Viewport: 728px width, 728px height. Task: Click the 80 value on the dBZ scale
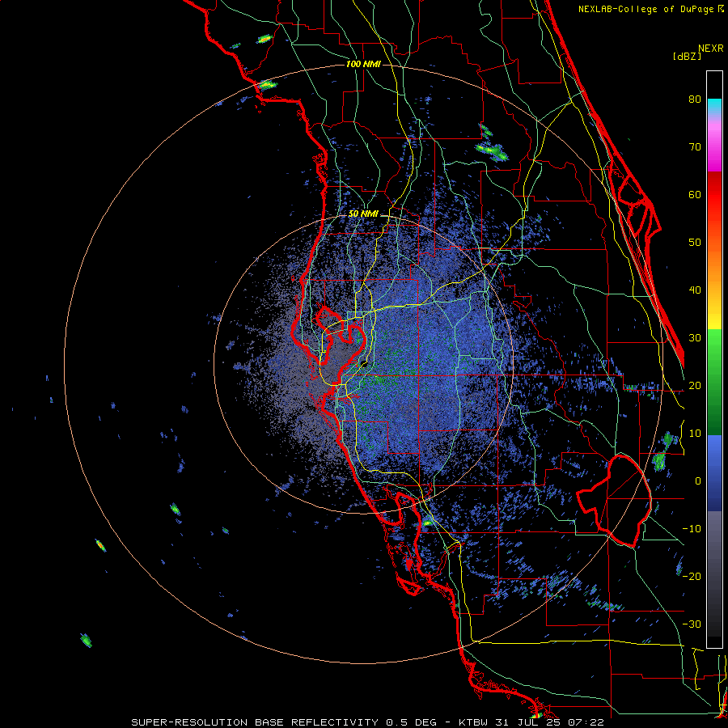point(695,99)
